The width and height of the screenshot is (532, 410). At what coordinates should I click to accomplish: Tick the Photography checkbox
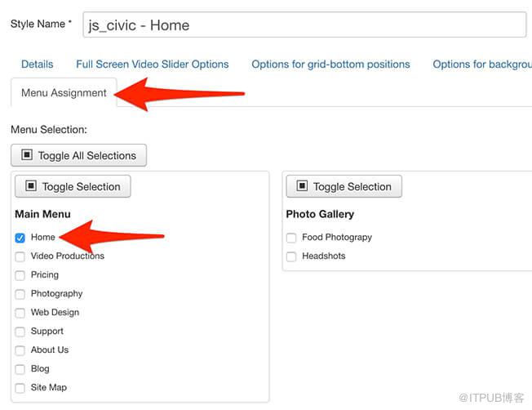[x=20, y=294]
